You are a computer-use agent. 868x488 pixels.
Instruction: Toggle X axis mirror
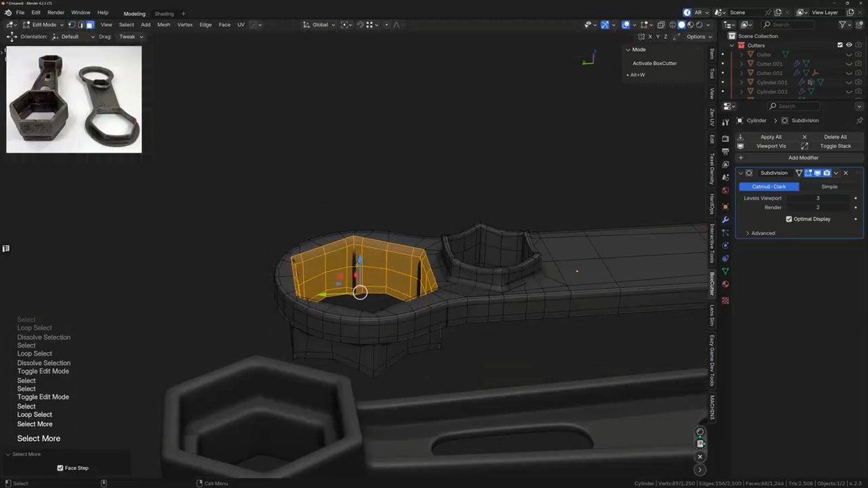(x=650, y=36)
